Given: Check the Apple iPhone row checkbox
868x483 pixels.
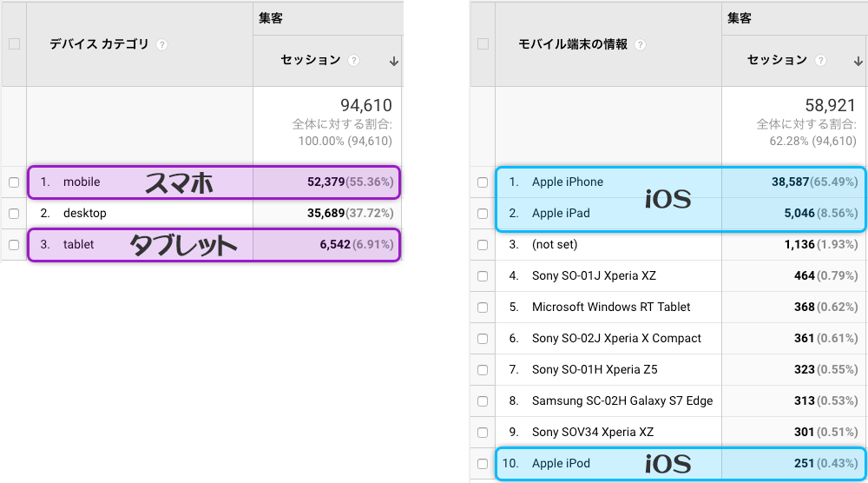Looking at the screenshot, I should click(483, 182).
